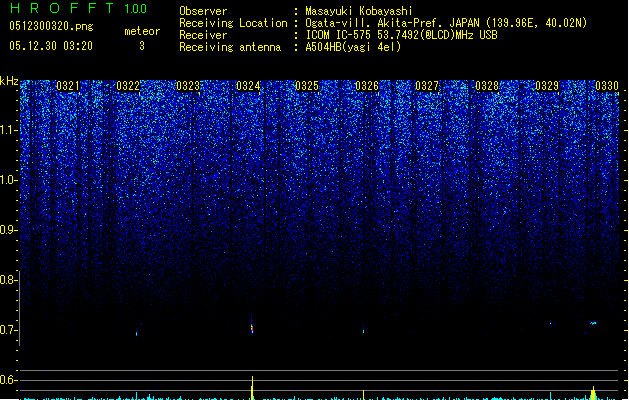Click the 0321 time marker
The image size is (629, 400).
(x=68, y=86)
